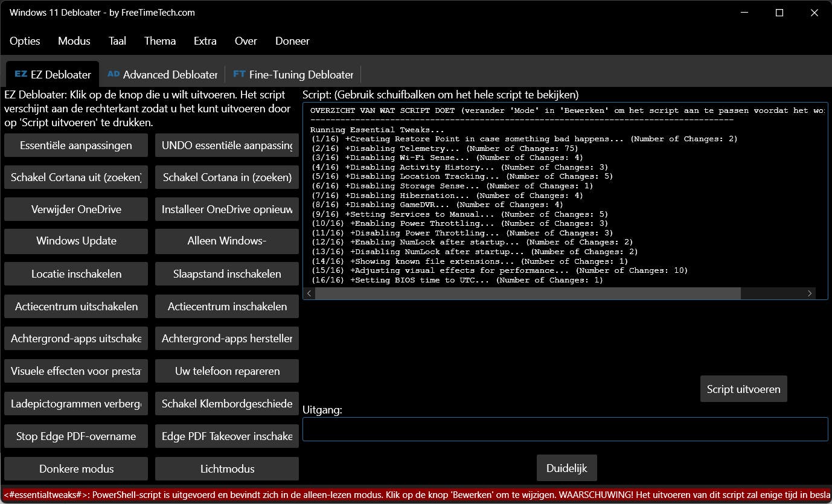Screen dimensions: 832x504
Task: Click the 'OVERZICHT VAN WAT SCRIPT DOET' header line
Action: (568, 110)
